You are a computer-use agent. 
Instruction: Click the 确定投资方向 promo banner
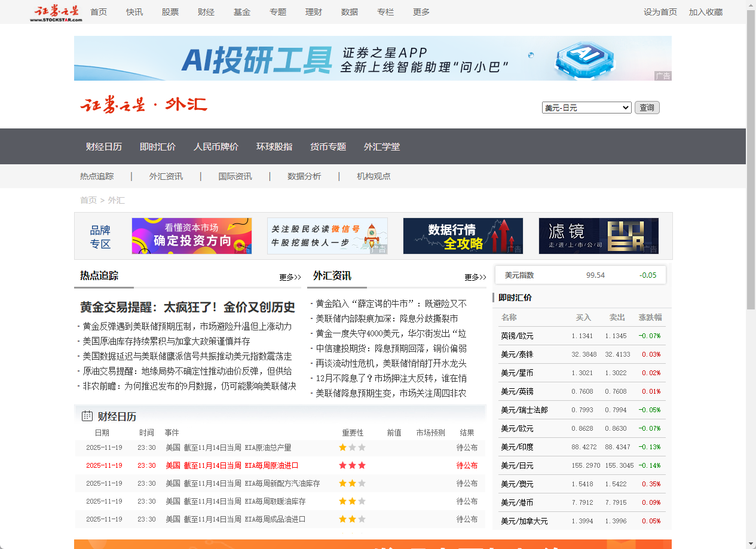191,235
